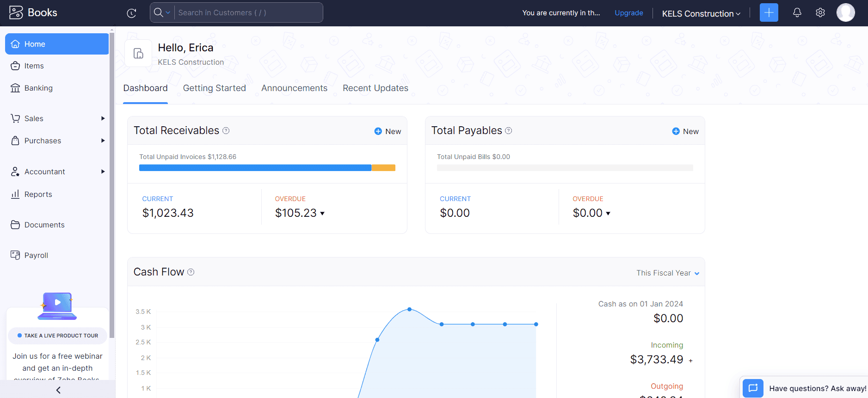Click the Documents folder icon
Image resolution: width=868 pixels, height=398 pixels.
pyautogui.click(x=15, y=225)
